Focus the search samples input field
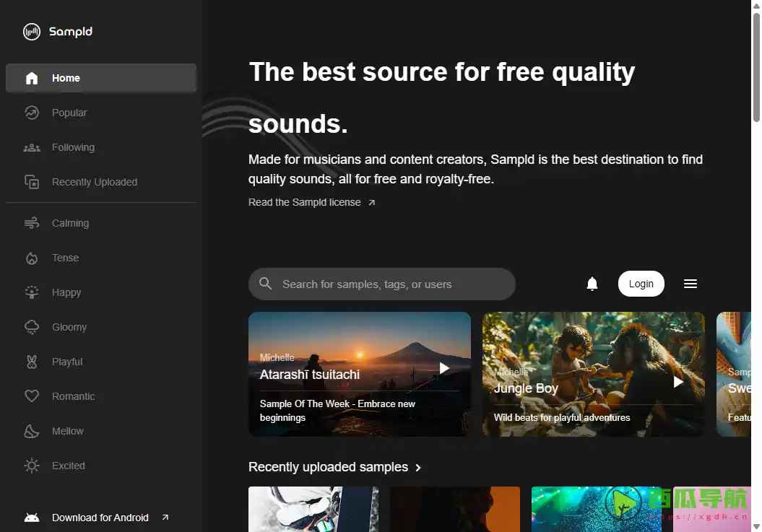762x532 pixels. (x=390, y=284)
